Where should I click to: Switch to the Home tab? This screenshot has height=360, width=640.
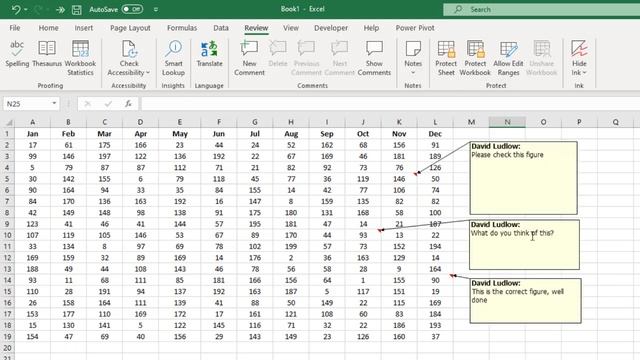pyautogui.click(x=48, y=28)
